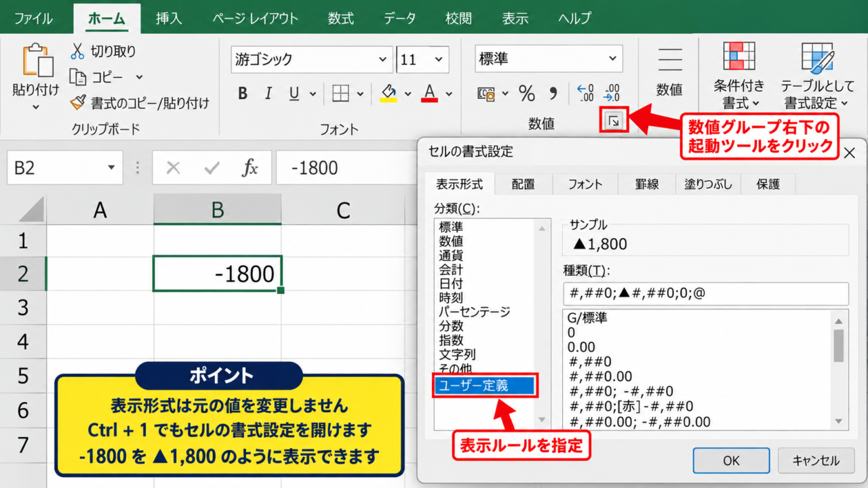Apply the red font color
Screen dimensions: 868x488
pos(429,93)
